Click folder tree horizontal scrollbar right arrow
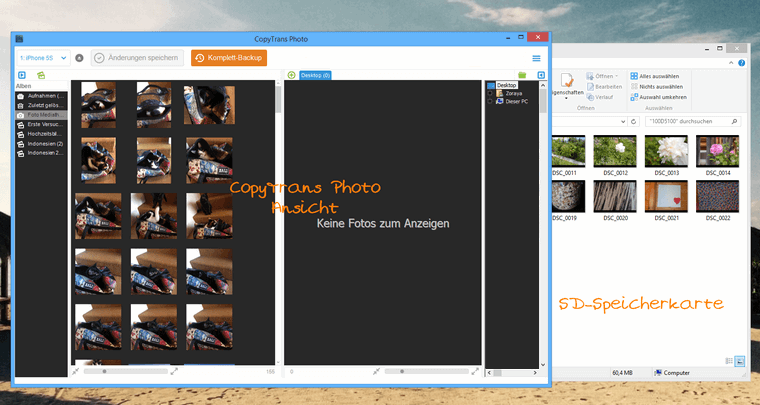 pyautogui.click(x=535, y=373)
